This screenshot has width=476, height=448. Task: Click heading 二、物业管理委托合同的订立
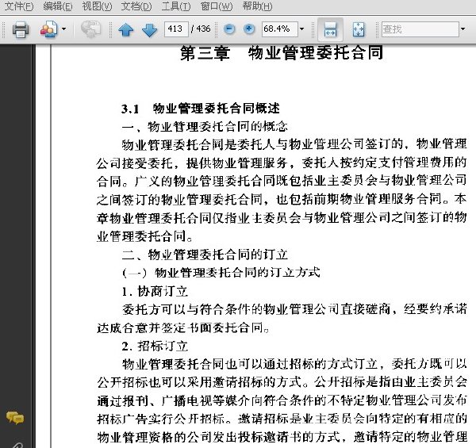click(x=205, y=255)
